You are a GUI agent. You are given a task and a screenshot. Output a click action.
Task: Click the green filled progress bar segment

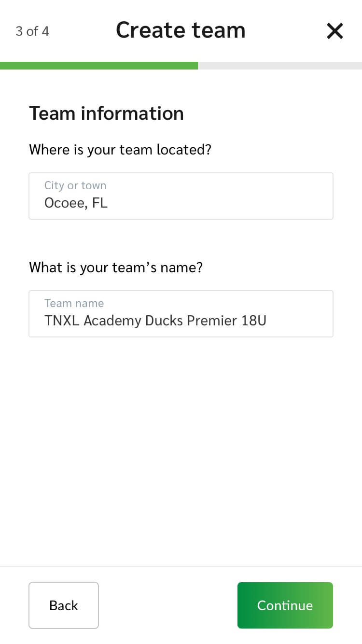point(99,66)
